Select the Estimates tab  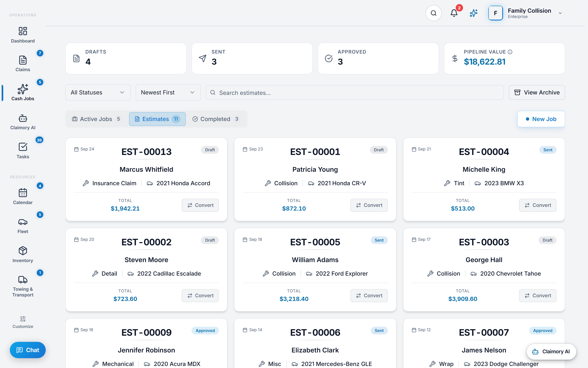tap(157, 119)
